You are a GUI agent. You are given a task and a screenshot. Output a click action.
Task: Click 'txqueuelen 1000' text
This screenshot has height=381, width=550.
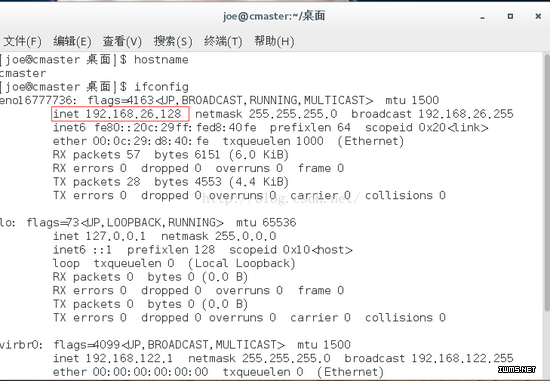point(273,141)
